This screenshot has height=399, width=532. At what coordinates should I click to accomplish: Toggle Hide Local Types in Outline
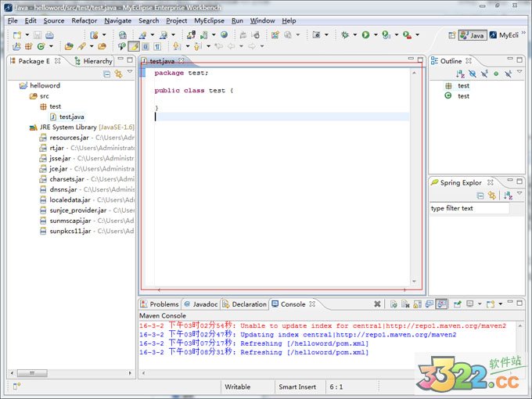[508, 74]
